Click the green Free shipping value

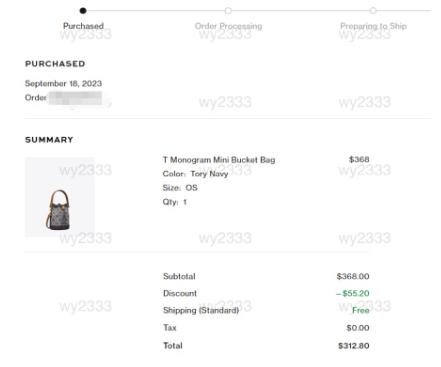tap(361, 310)
